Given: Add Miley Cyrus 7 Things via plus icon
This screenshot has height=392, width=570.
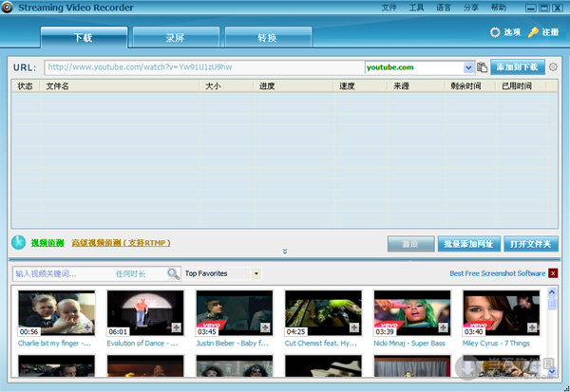Looking at the screenshot, I should [532, 327].
